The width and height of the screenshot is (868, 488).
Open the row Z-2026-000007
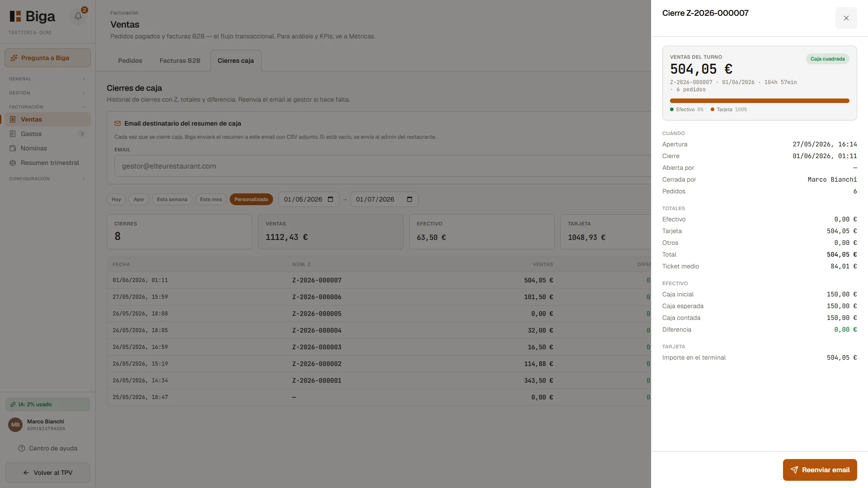[379, 280]
